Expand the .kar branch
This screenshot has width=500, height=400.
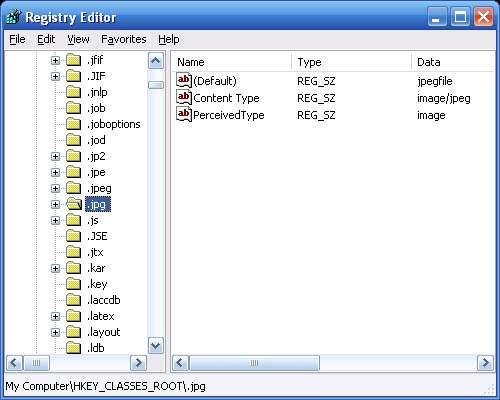point(55,268)
